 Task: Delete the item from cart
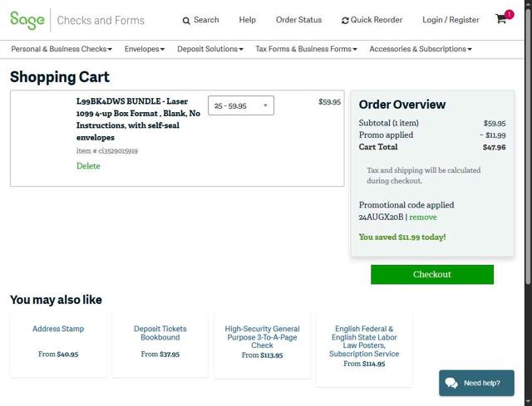88,166
